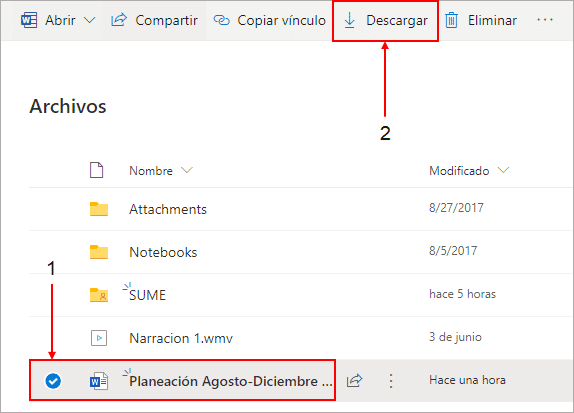574x413 pixels.
Task: Click the file type column header icon
Action: coord(97,170)
